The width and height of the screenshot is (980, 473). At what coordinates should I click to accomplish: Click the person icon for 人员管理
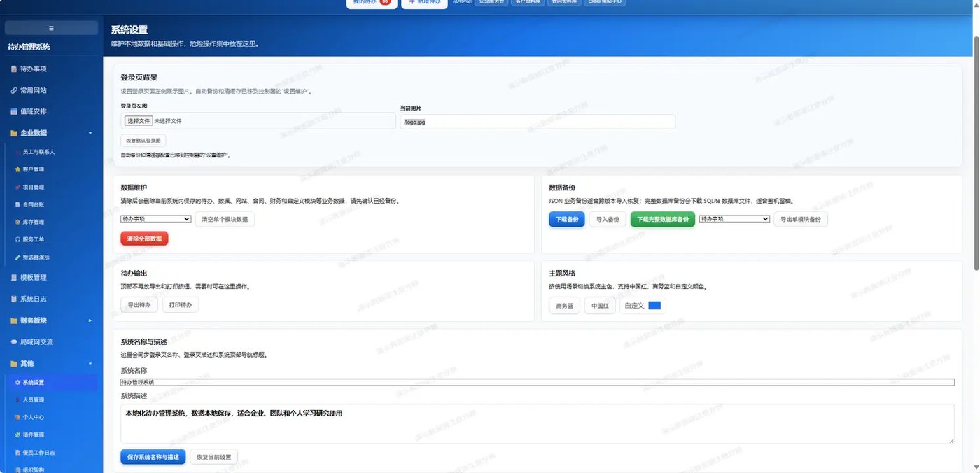tap(17, 400)
